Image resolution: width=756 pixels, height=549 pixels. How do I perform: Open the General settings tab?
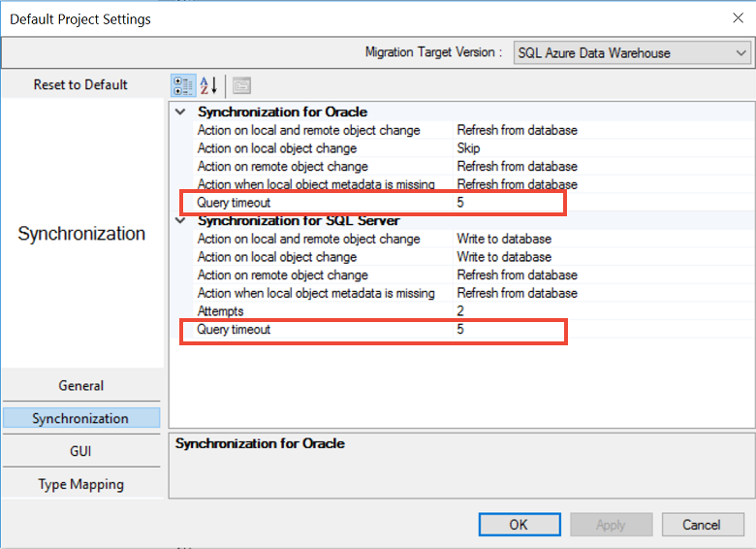81,385
